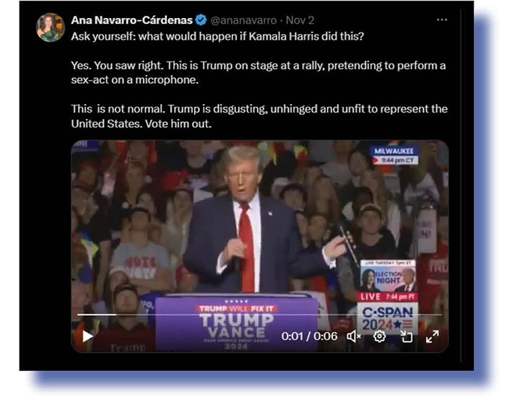Click the MILWAUKEE location label in video
This screenshot has height=401, width=532.
point(394,151)
